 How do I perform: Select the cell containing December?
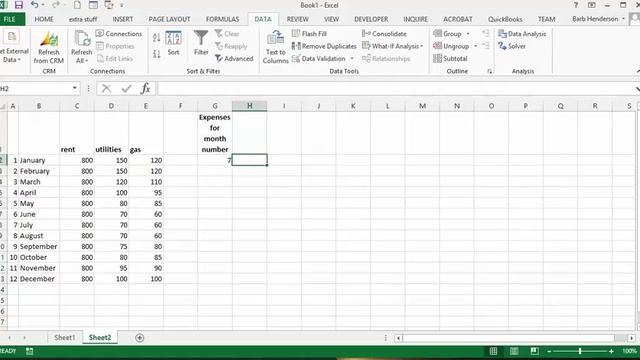[39, 279]
